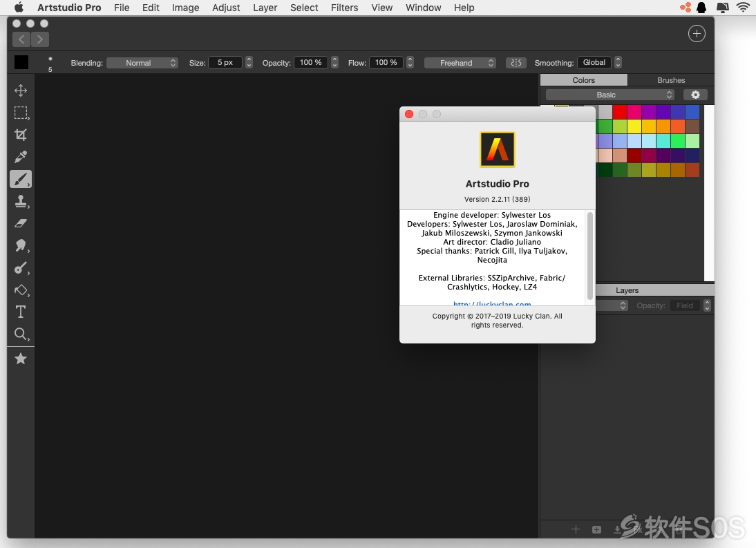Open the layer blend mode dropdown

coord(612,305)
